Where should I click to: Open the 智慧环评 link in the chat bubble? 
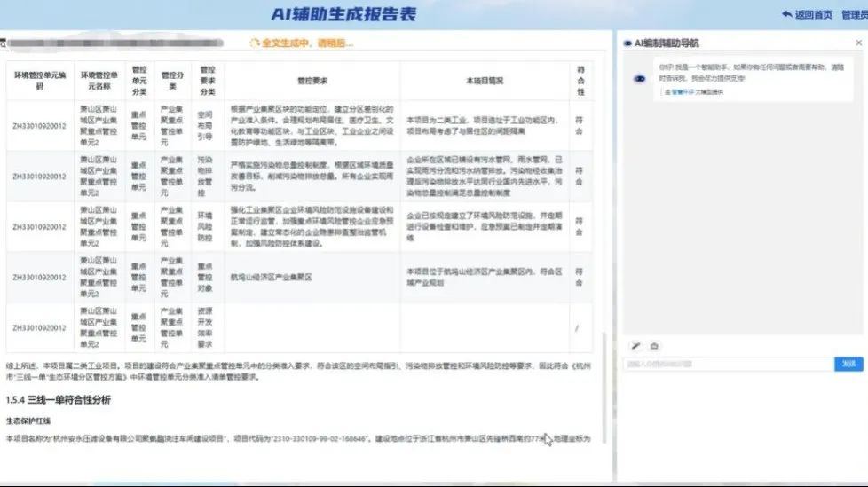pyautogui.click(x=683, y=92)
